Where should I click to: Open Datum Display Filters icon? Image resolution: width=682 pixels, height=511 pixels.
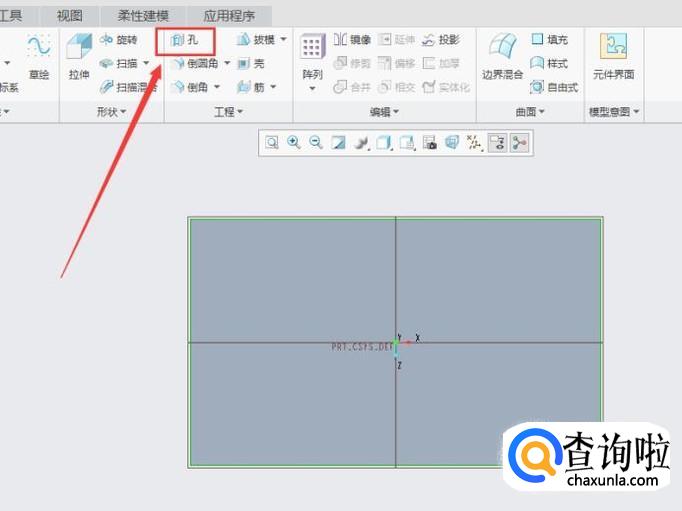[x=475, y=143]
